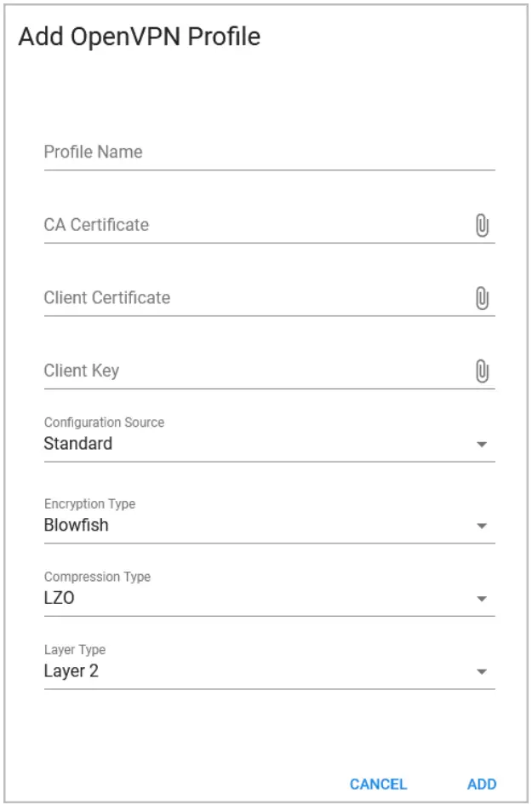Click the Client Key paperclip icon
The image size is (532, 805).
(484, 370)
